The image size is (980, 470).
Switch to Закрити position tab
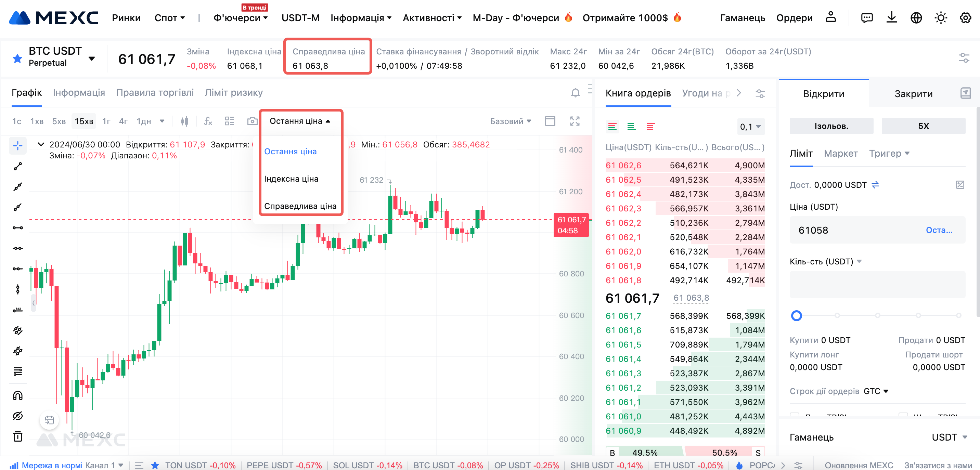(x=913, y=93)
